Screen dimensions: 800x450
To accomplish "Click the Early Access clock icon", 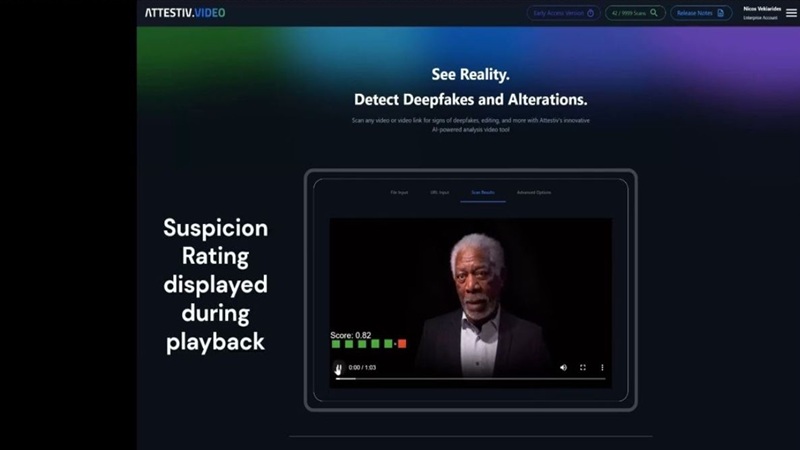I will [x=590, y=13].
